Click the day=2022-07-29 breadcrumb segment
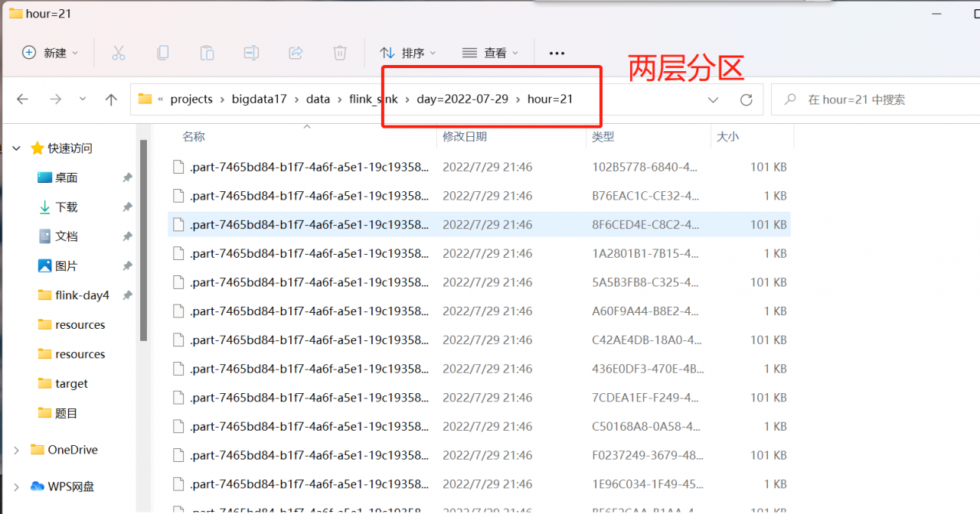Viewport: 980px width, 514px height. (x=462, y=99)
